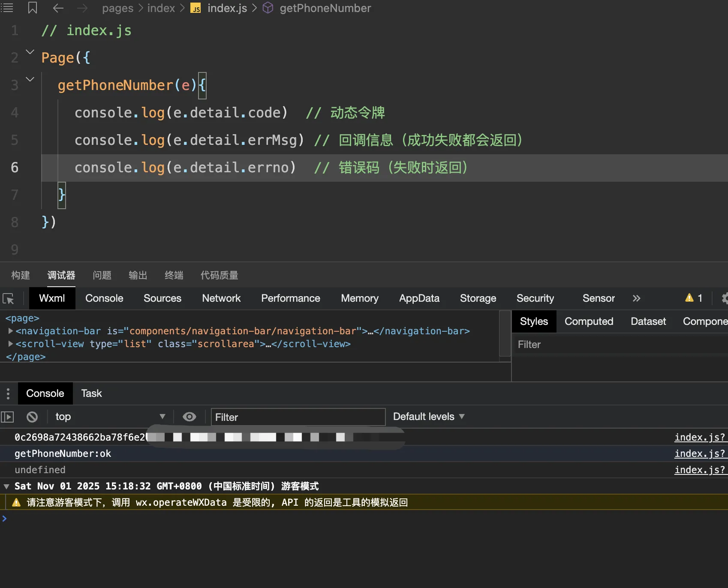Switch to the Network tab

(x=221, y=298)
